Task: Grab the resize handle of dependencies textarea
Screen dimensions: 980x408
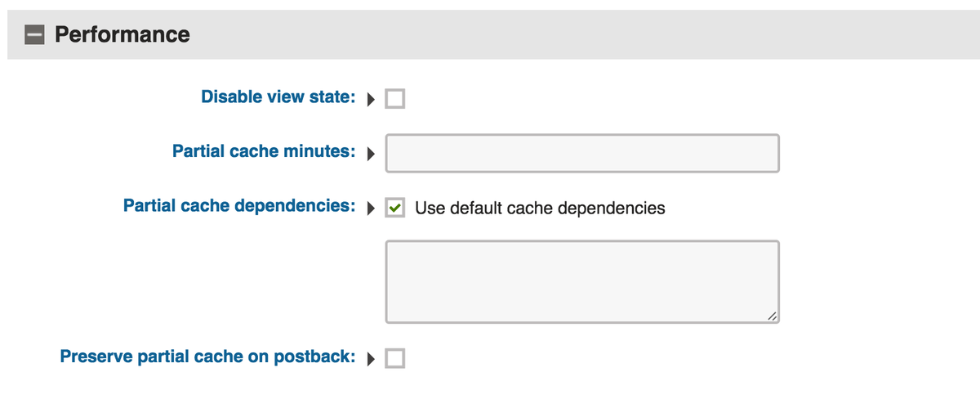Action: 770,314
